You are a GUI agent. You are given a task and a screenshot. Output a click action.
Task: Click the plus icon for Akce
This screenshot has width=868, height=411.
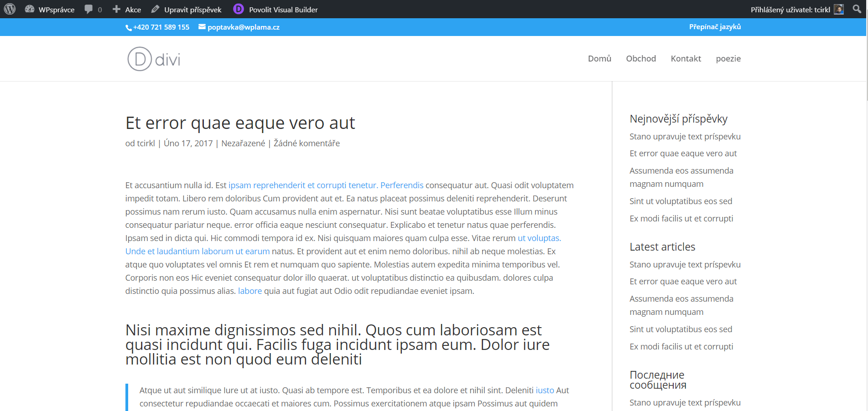click(x=116, y=9)
